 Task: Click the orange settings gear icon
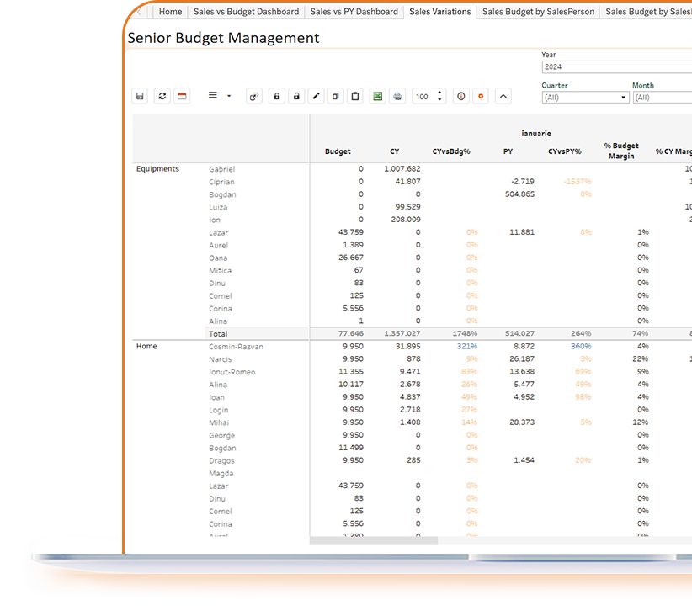[481, 97]
